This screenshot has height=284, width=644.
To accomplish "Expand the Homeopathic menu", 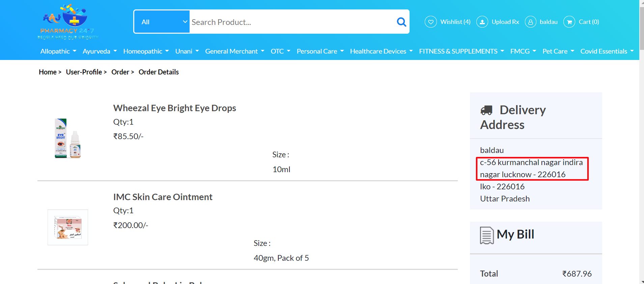I will [x=146, y=51].
